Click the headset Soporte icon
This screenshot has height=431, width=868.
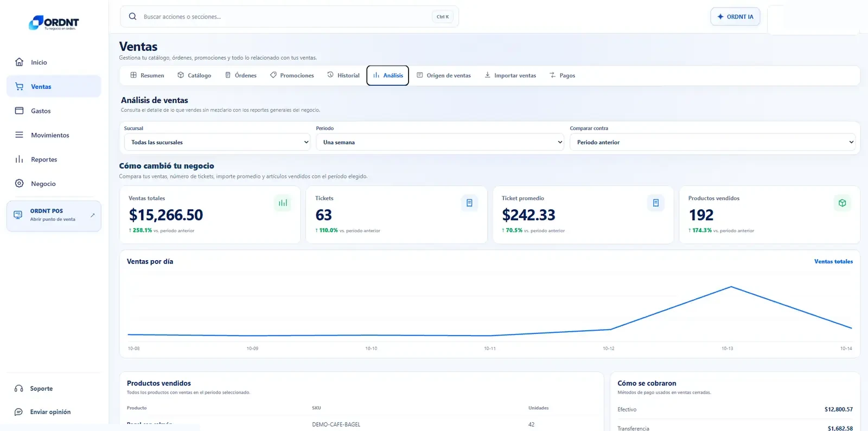coord(18,389)
